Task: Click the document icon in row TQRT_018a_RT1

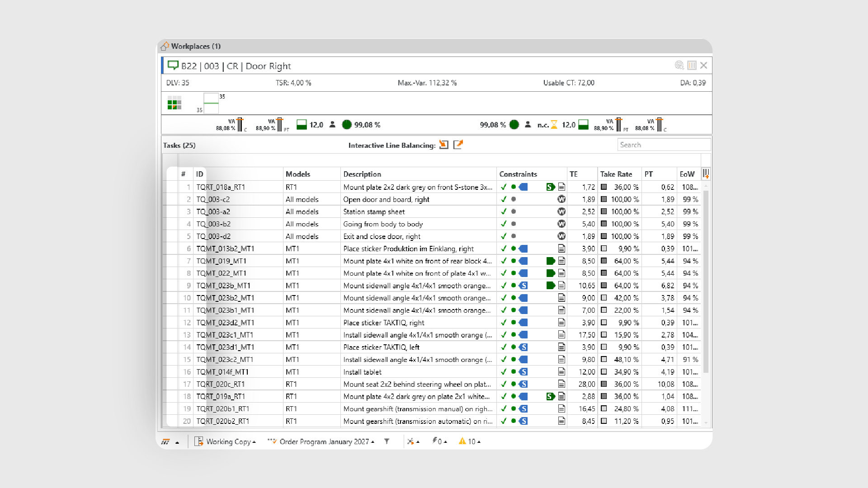Action: pyautogui.click(x=561, y=187)
